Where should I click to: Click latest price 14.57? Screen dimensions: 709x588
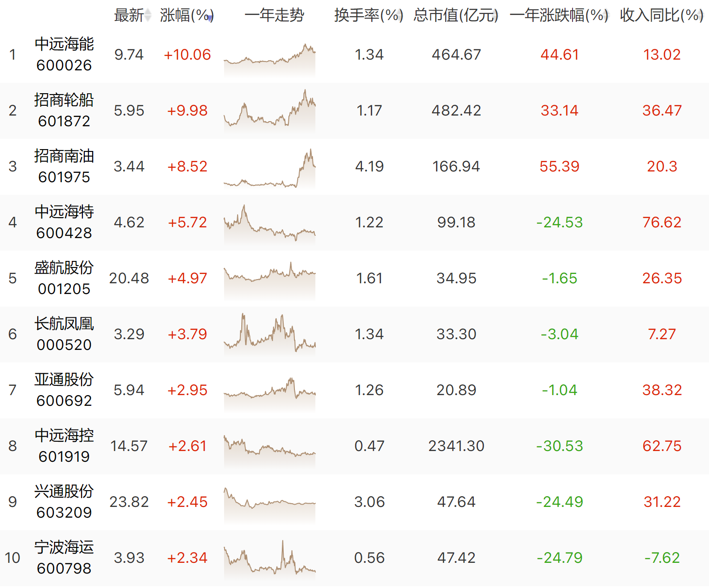click(x=129, y=446)
